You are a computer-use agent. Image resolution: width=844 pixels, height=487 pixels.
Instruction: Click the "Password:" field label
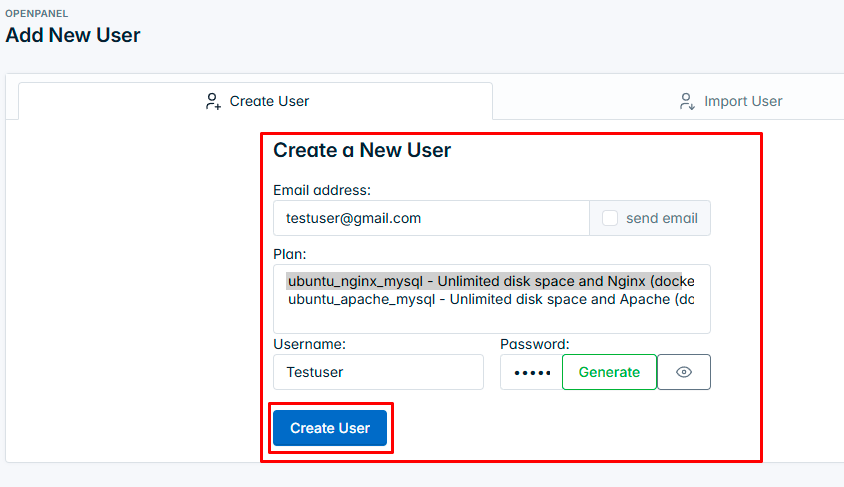pyautogui.click(x=535, y=344)
